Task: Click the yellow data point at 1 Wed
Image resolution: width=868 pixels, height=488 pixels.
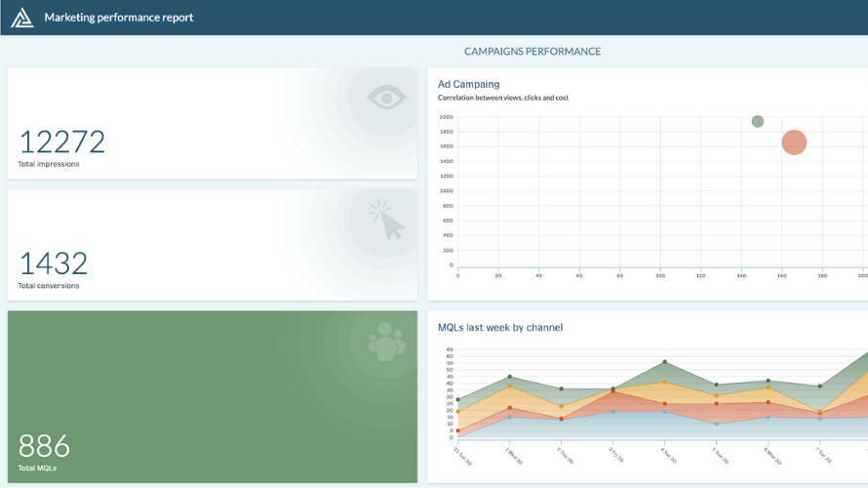Action: 509,386
